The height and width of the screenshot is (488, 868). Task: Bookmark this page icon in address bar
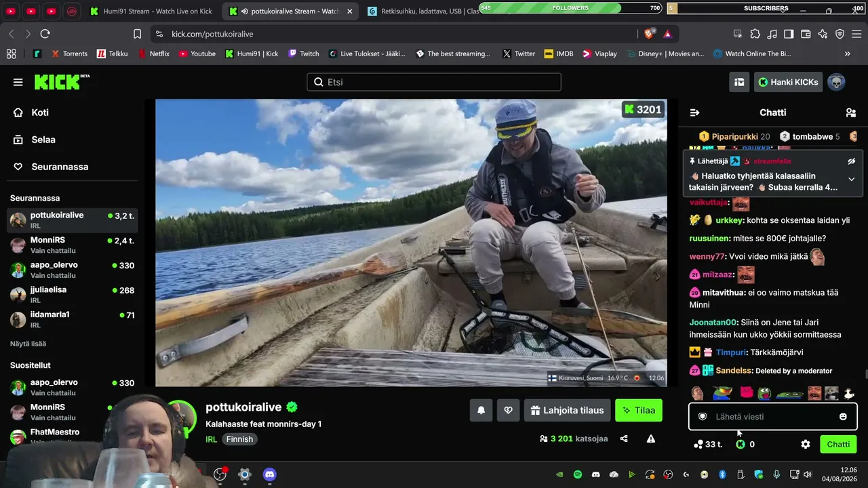[137, 34]
